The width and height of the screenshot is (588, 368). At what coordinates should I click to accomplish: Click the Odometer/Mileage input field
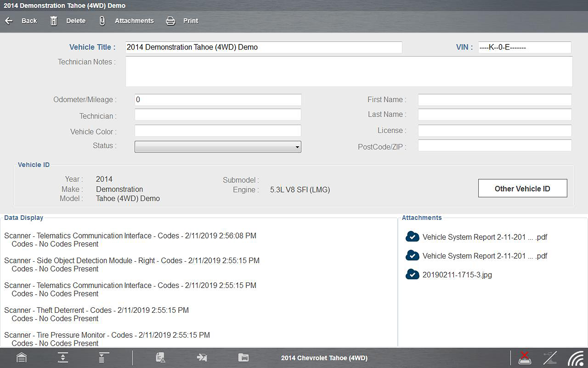tap(218, 100)
